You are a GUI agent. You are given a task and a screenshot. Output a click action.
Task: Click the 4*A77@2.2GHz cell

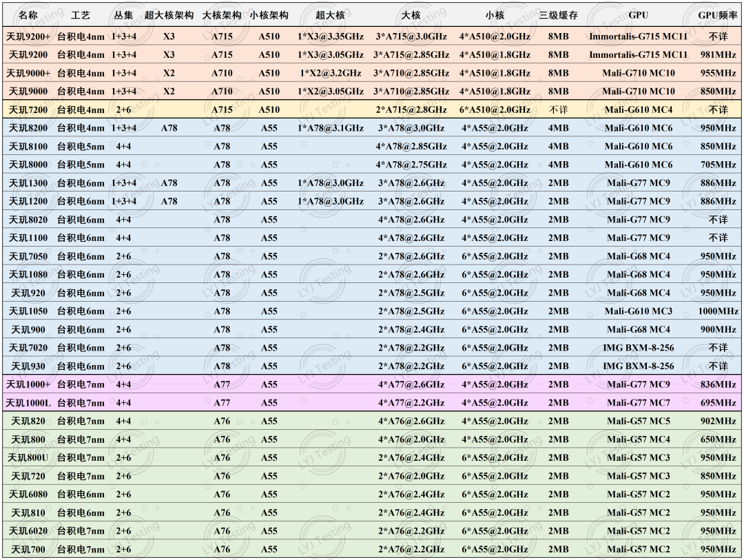[411, 403]
